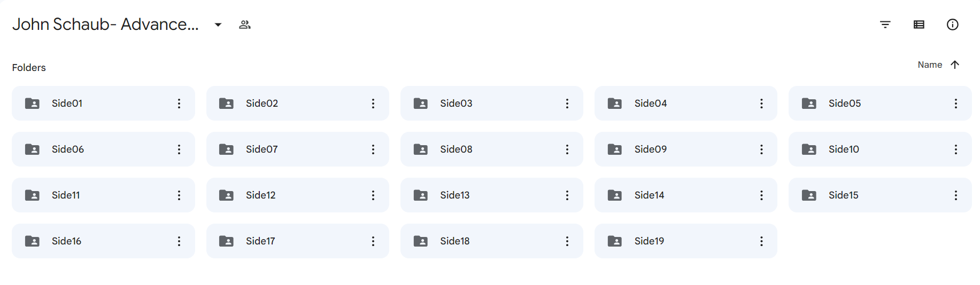Open more actions for Side15

pos(955,195)
